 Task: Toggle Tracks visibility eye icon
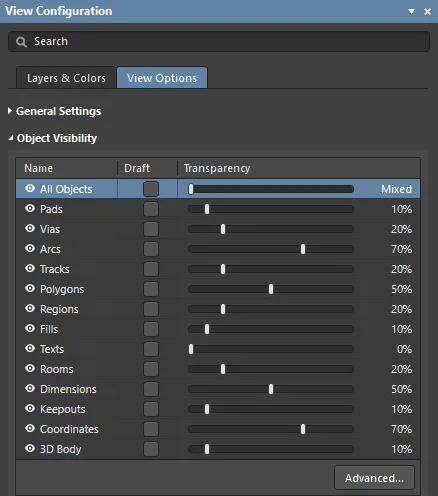[x=30, y=269]
